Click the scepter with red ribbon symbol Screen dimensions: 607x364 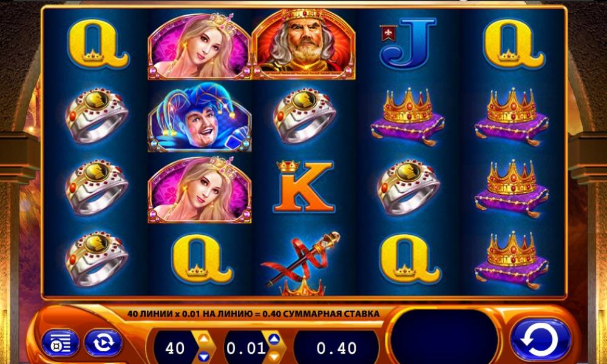(x=303, y=262)
